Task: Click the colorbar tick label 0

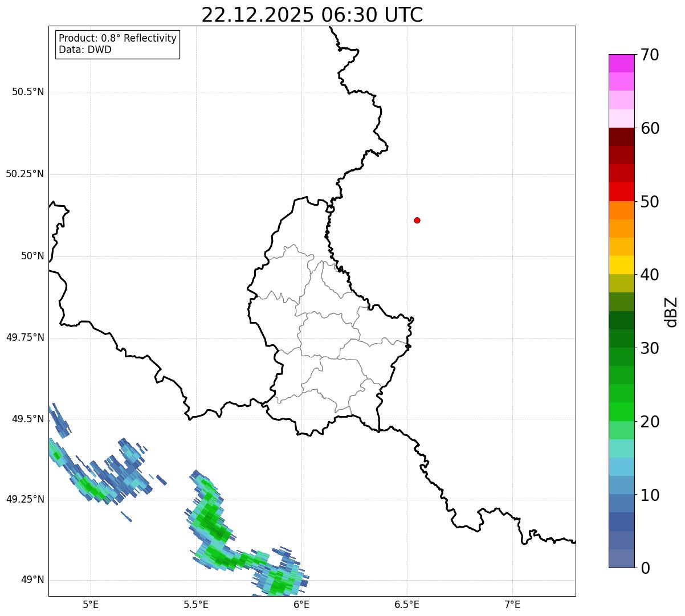Action: pos(645,568)
